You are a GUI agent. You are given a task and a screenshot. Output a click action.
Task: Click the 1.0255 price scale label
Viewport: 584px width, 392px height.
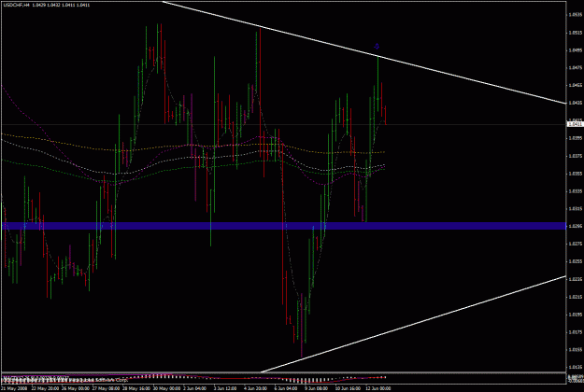(x=575, y=261)
